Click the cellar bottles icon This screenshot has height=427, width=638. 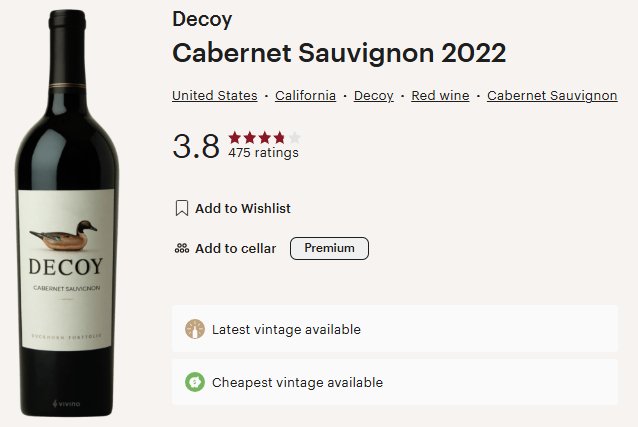(182, 248)
